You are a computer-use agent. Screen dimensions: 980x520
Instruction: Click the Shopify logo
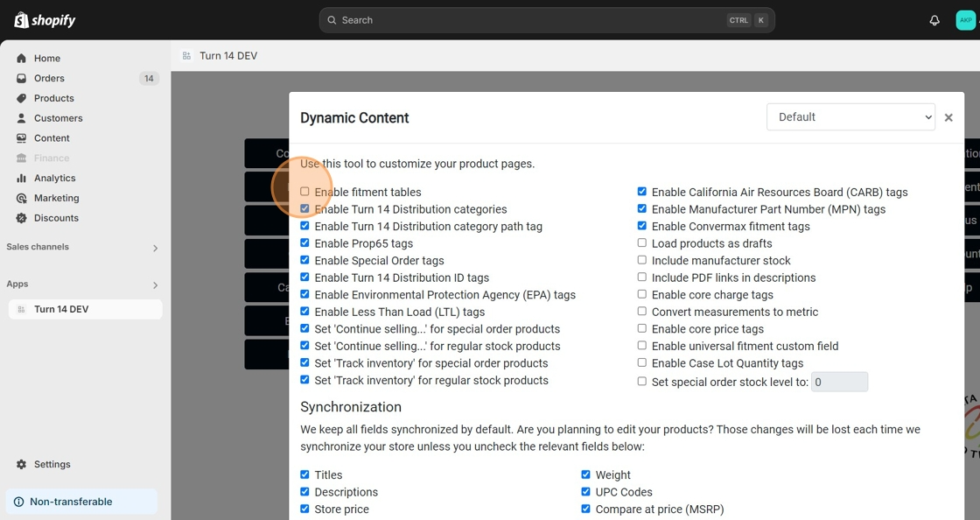(45, 20)
